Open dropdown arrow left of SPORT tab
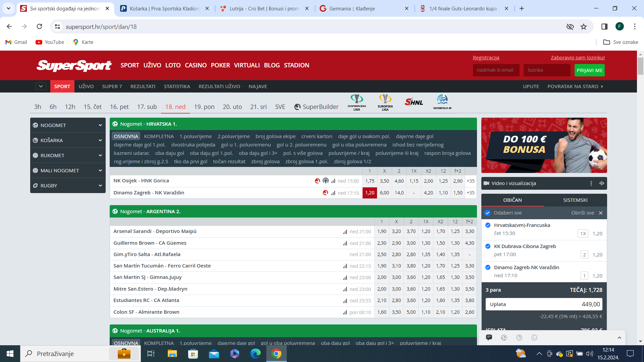This screenshot has height=362, width=644. [41, 86]
